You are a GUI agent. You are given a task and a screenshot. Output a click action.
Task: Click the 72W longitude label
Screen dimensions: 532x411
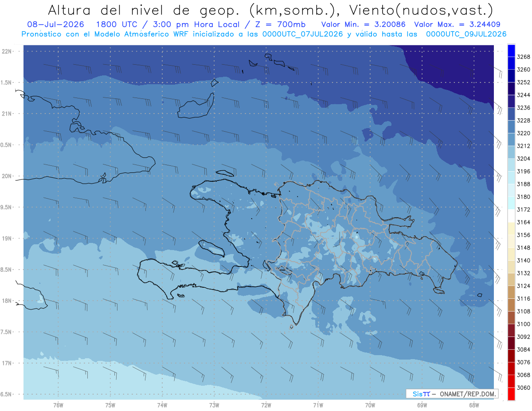click(x=266, y=405)
